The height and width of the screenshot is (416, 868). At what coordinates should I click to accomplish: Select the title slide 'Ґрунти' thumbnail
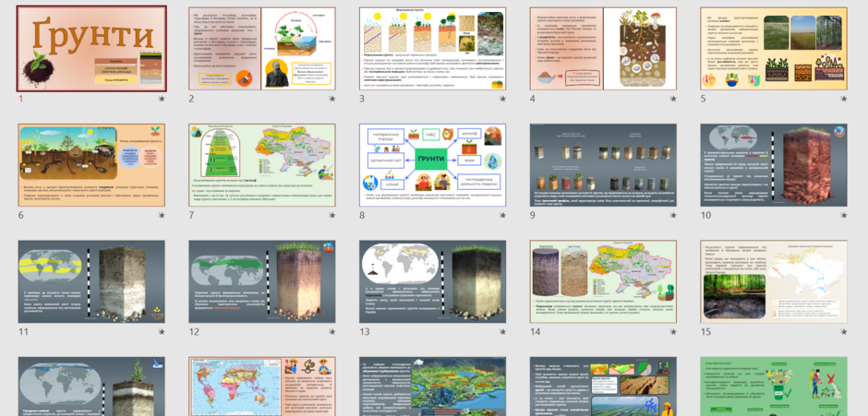coord(91,49)
